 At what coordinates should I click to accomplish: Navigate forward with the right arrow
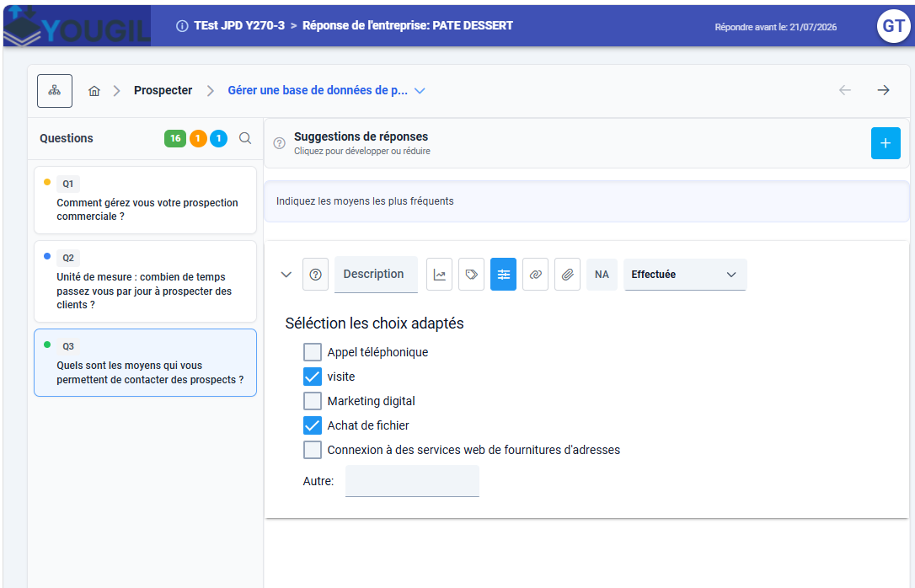click(883, 90)
